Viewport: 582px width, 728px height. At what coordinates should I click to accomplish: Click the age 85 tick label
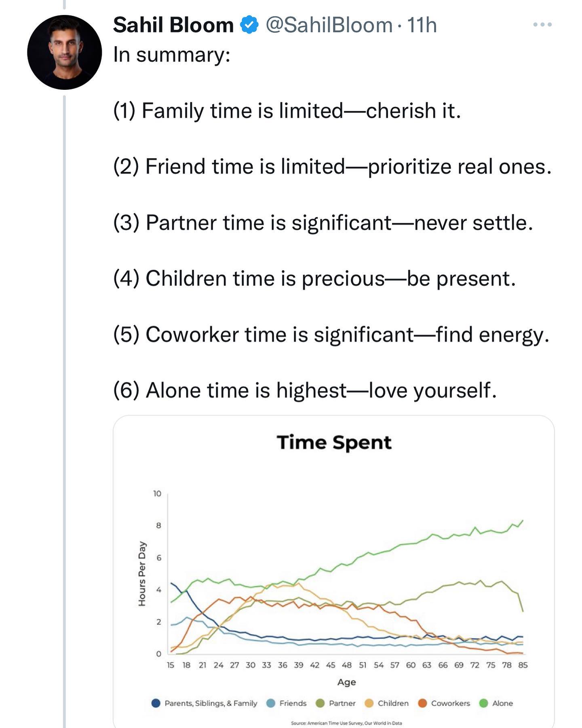point(523,665)
